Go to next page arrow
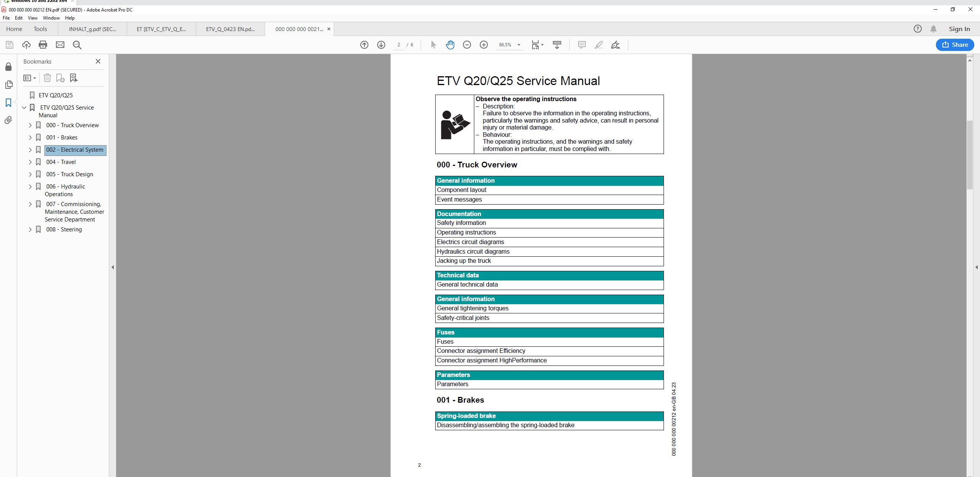The image size is (980, 477). pyautogui.click(x=381, y=45)
